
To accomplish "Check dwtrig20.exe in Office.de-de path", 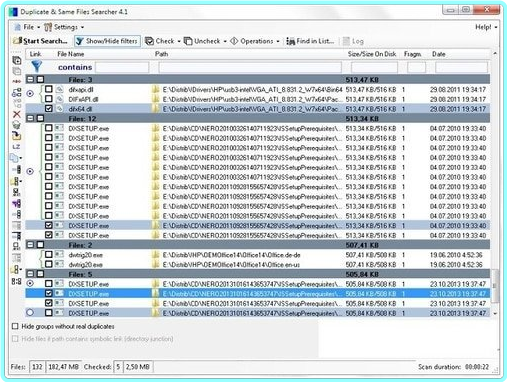I will (49, 255).
